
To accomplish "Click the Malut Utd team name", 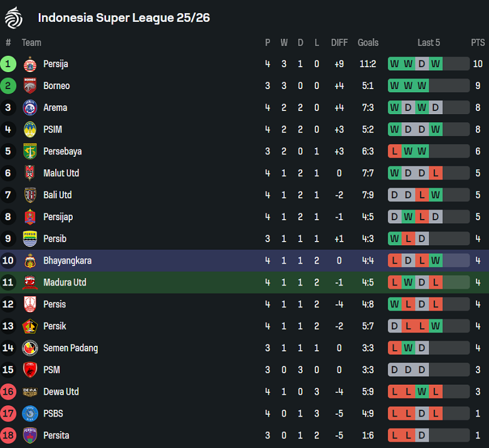I will (61, 173).
